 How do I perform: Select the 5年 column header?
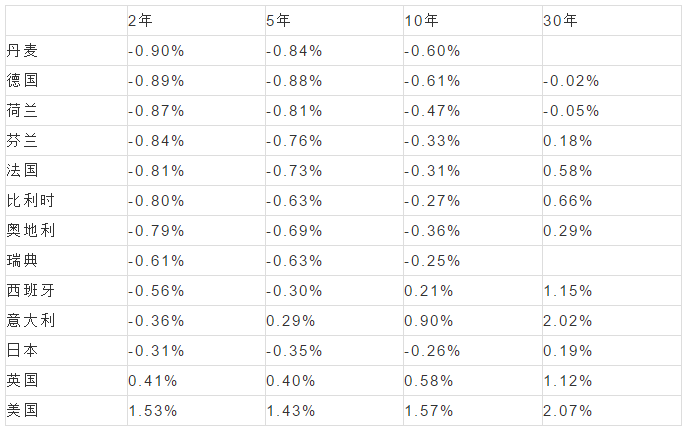[x=278, y=21]
